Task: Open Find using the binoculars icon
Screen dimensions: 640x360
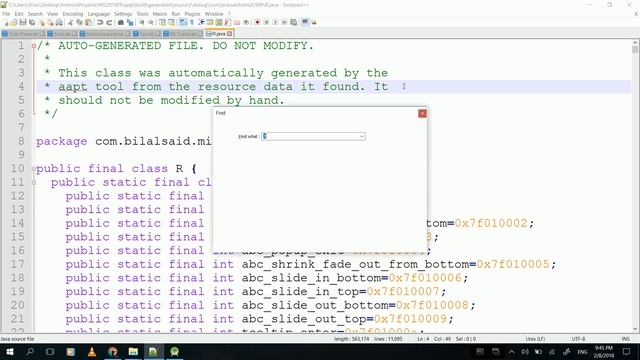Action: pos(121,22)
